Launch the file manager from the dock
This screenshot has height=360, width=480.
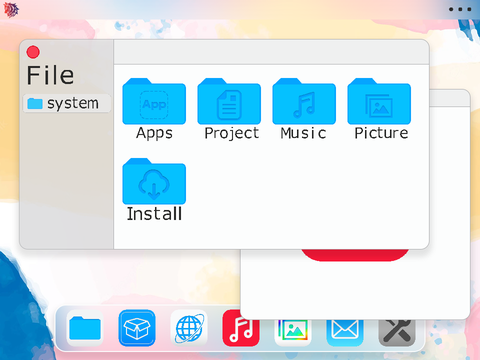tap(85, 328)
